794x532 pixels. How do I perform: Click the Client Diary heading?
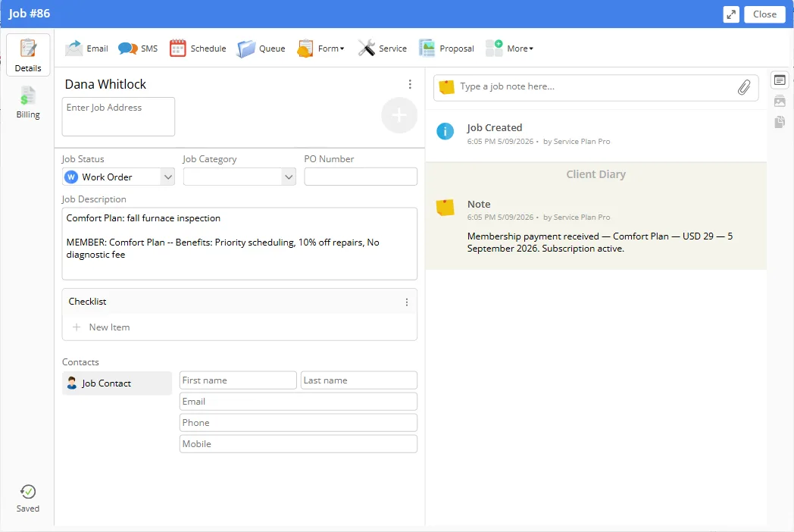point(596,174)
